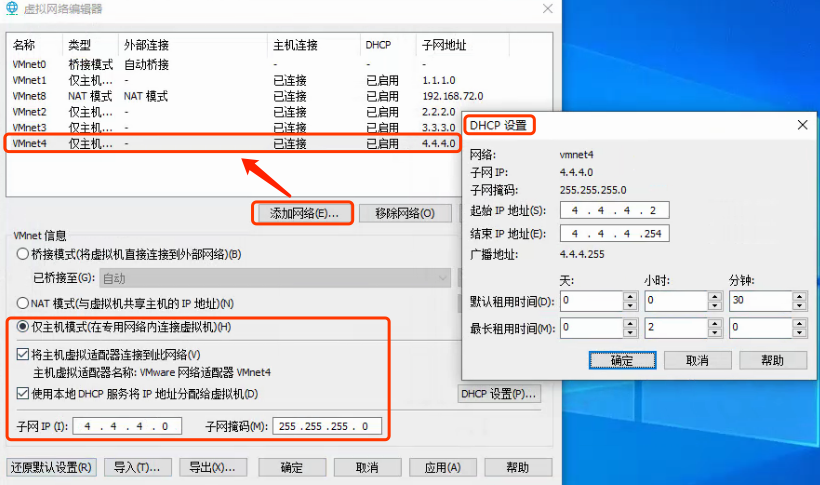Screen dimensions: 820x485
Task: Select 桥接模式 radio button
Action: (23, 254)
